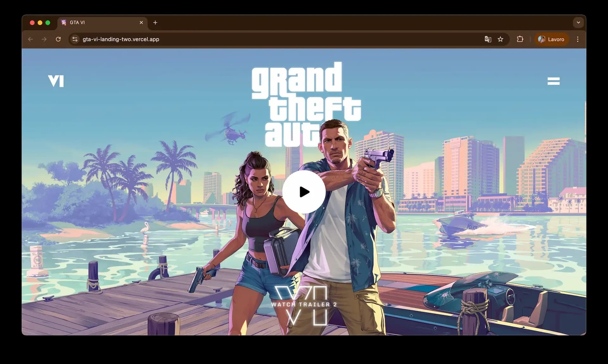The height and width of the screenshot is (364, 608).
Task: Click the site information icon in address bar
Action: 75,39
